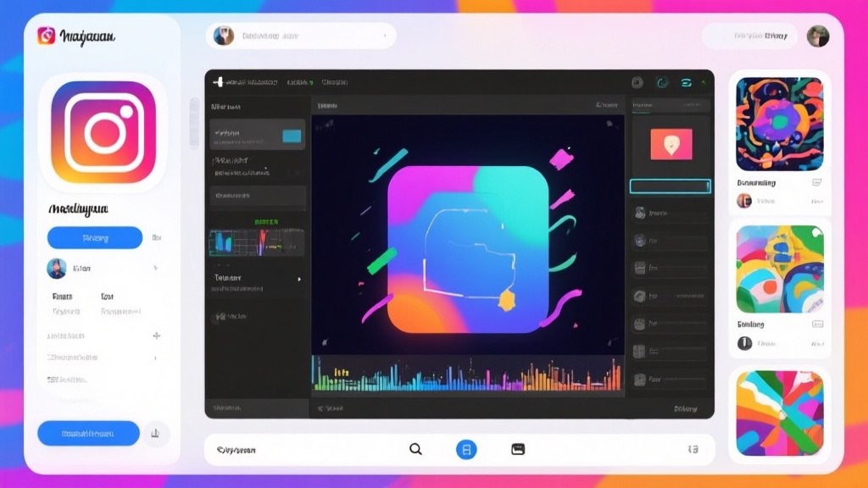Click the small Instagram logo in sidebar header
The width and height of the screenshot is (868, 488).
(47, 36)
